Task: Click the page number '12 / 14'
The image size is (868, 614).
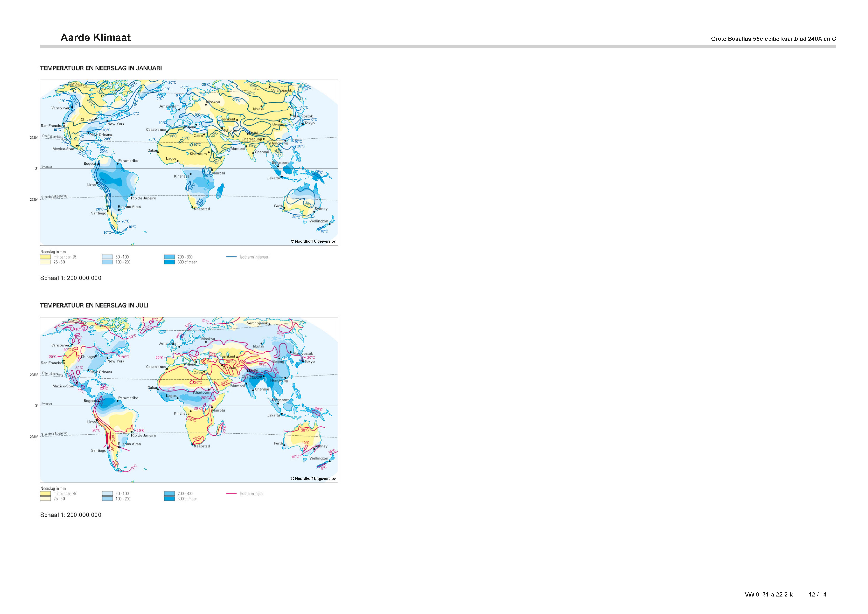Action: point(817,594)
